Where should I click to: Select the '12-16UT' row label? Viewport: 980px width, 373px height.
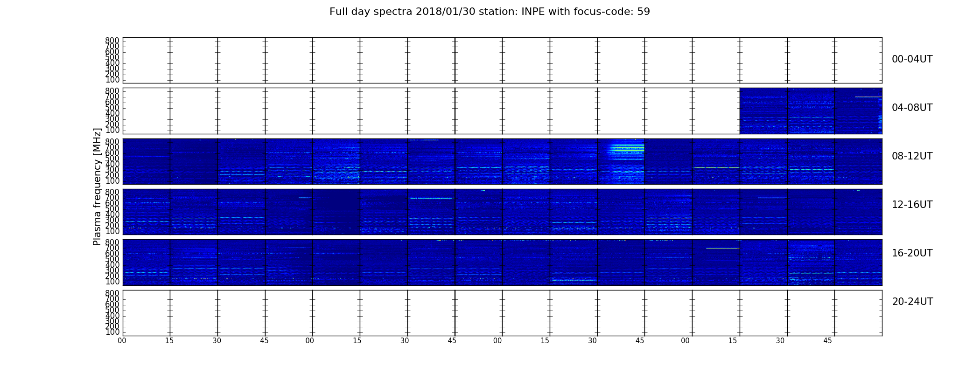tap(912, 205)
